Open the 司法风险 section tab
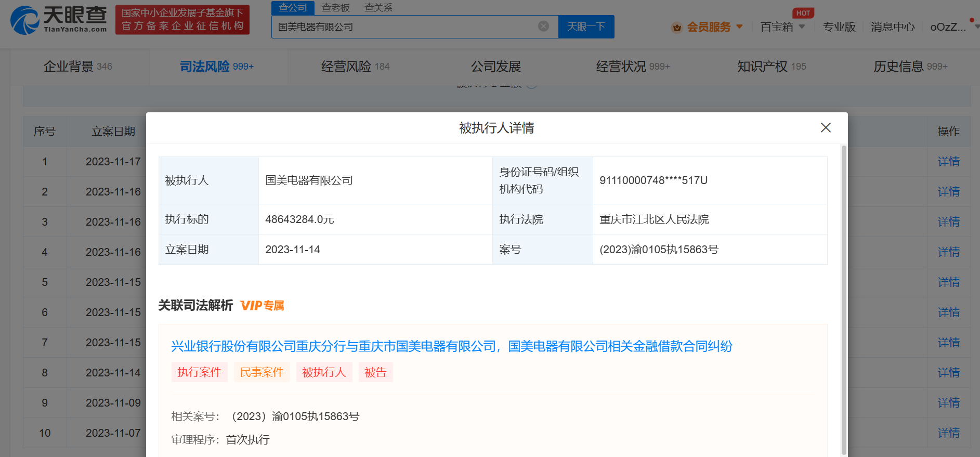The height and width of the screenshot is (457, 980). point(216,67)
